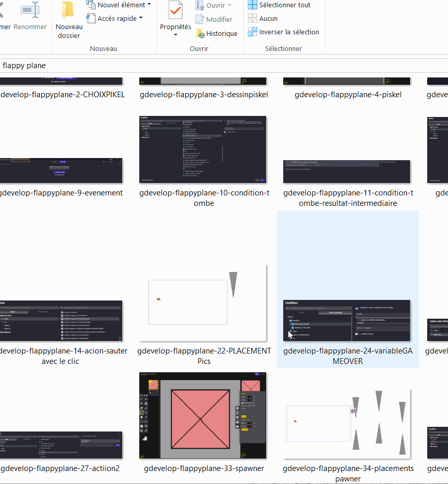Click Sélectionner tout icon
This screenshot has width=448, height=484.
(253, 5)
